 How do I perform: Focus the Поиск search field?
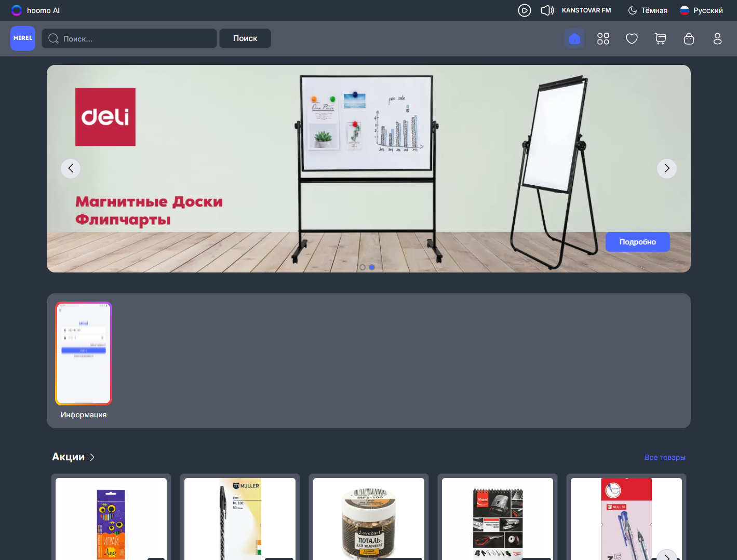click(x=129, y=38)
